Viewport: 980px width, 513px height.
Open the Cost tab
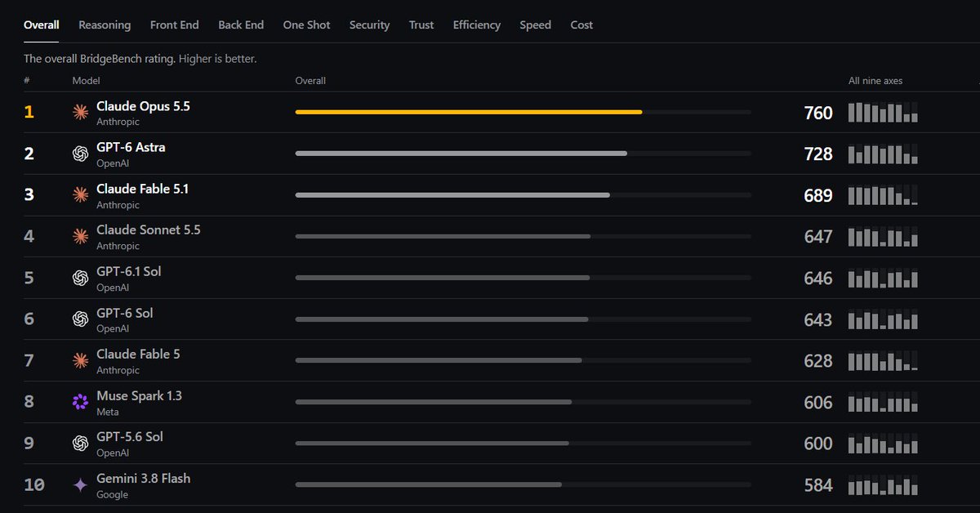coord(581,25)
